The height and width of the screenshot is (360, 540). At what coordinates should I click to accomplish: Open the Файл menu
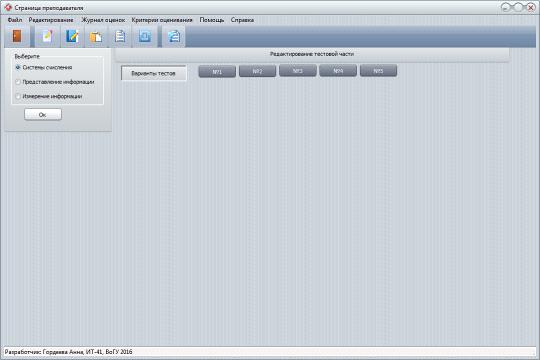15,20
